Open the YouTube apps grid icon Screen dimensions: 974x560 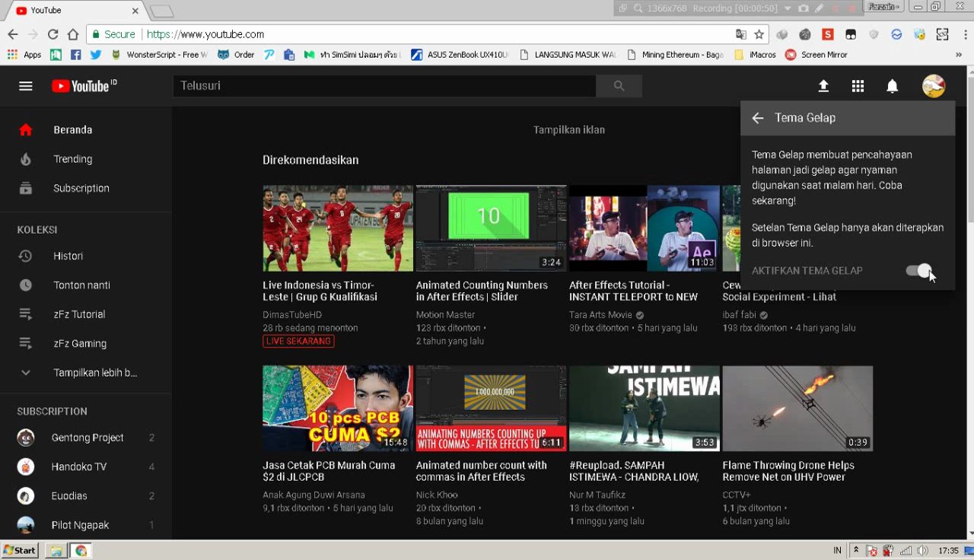tap(858, 86)
